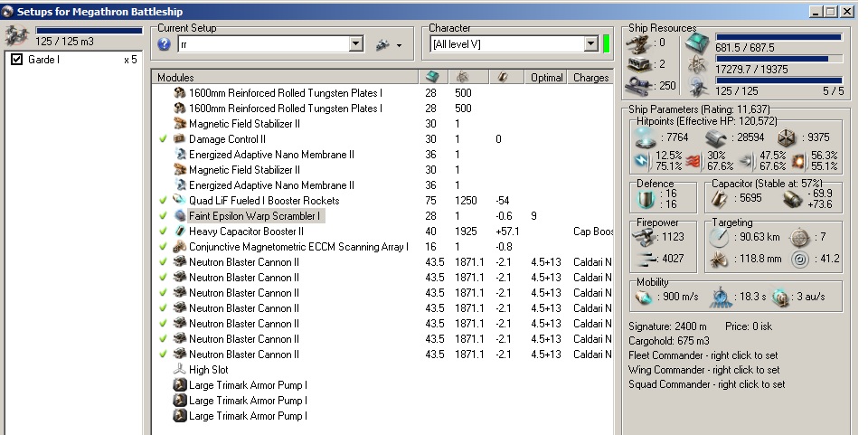Image resolution: width=868 pixels, height=435 pixels.
Task: Click the warp speed icon showing 3 au/s
Action: click(x=780, y=298)
